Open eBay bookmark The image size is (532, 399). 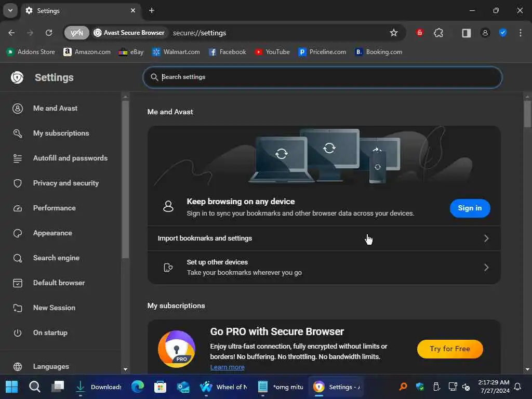[131, 52]
